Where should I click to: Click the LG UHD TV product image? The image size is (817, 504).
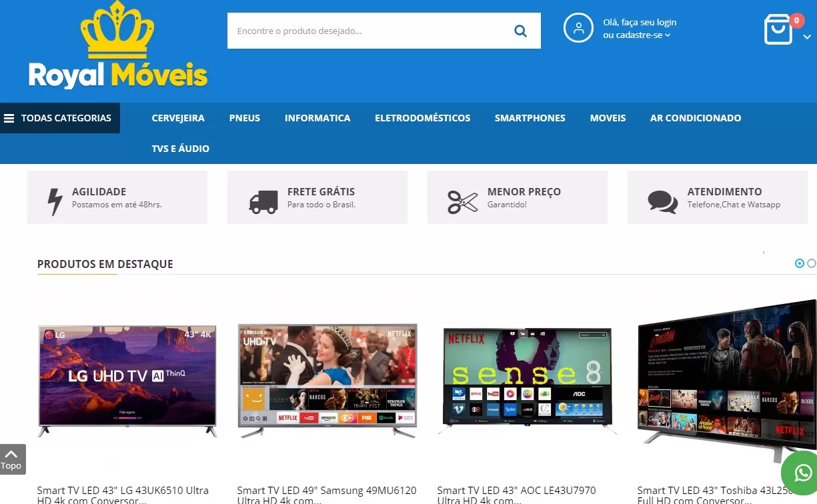pos(127,381)
